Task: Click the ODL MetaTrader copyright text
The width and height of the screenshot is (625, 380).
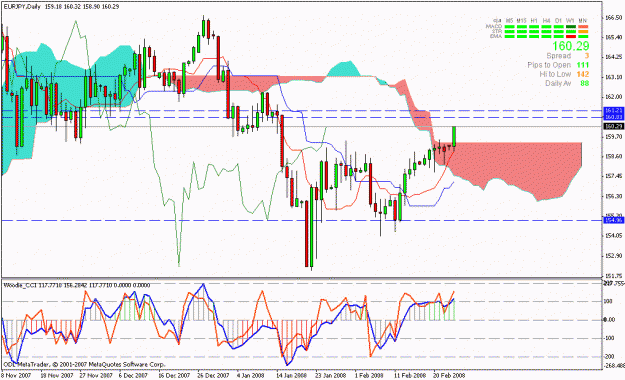Action: [84, 364]
